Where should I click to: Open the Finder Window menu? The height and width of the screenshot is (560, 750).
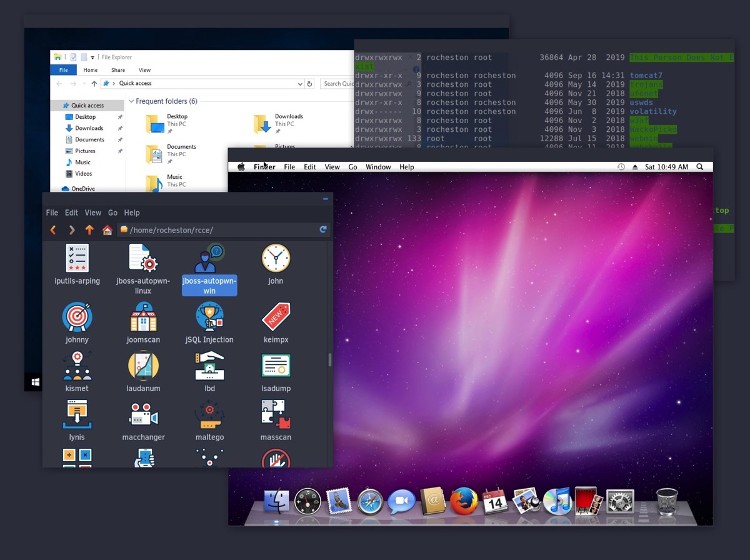coord(378,167)
